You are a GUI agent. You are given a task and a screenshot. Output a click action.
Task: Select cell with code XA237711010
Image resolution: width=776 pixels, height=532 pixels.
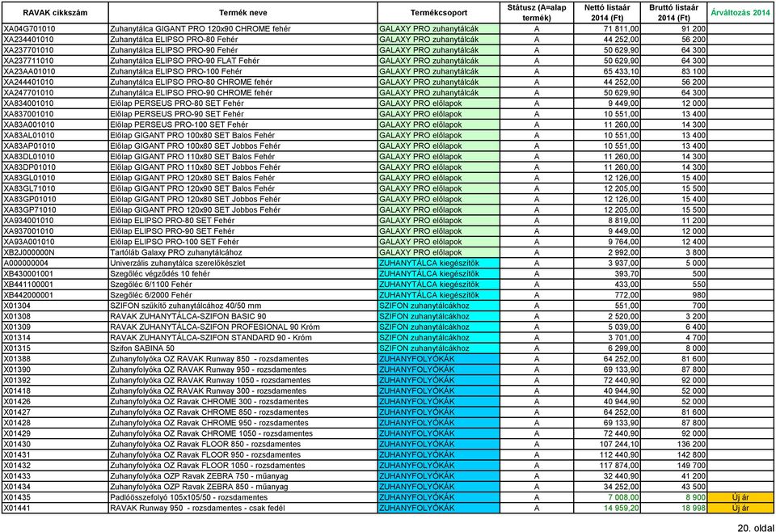coord(55,61)
